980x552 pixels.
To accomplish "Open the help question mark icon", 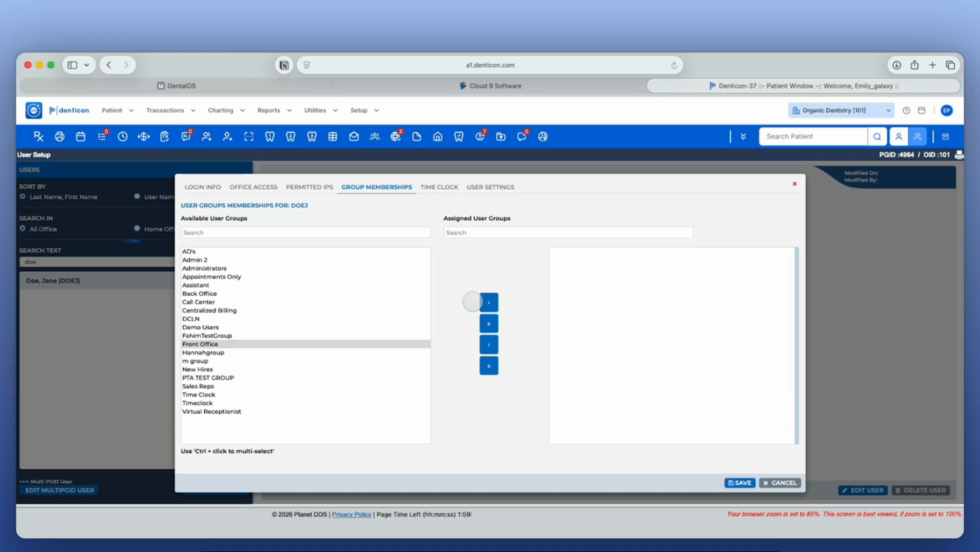I will pos(906,111).
